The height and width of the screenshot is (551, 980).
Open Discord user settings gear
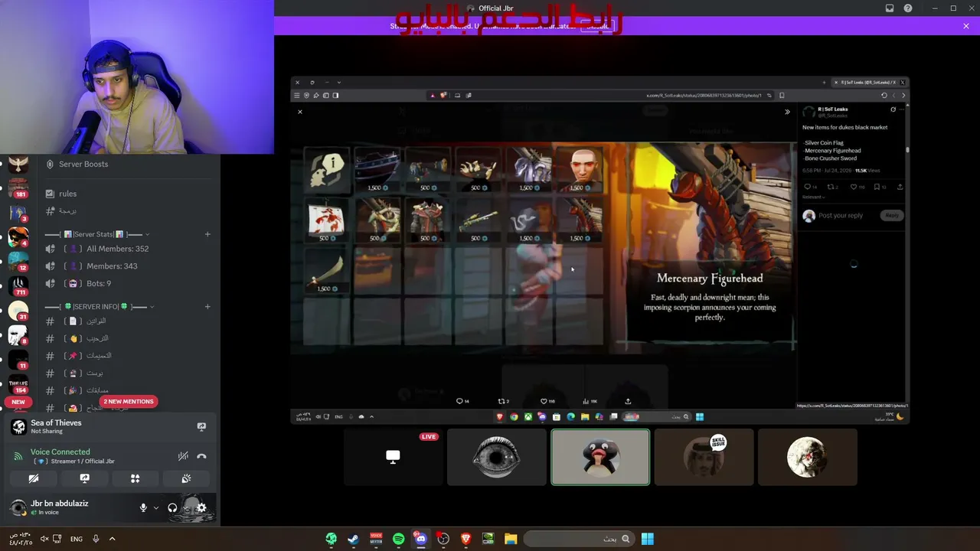click(201, 507)
